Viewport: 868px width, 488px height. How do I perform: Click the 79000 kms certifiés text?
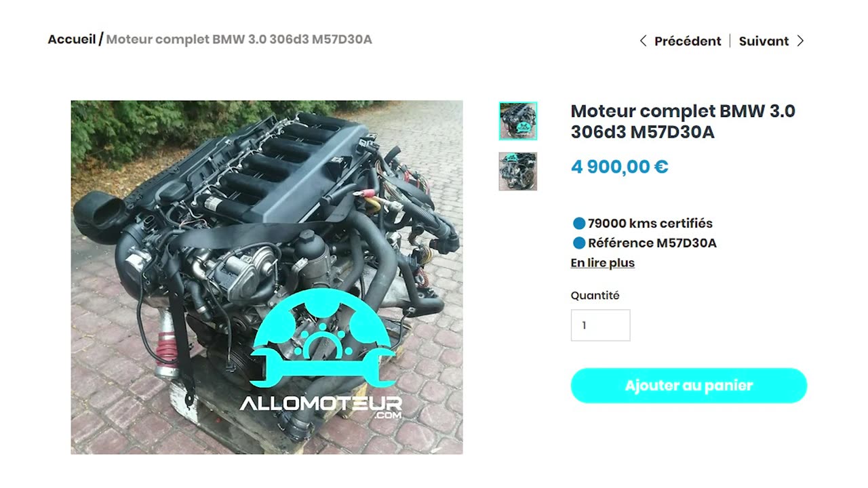click(650, 223)
